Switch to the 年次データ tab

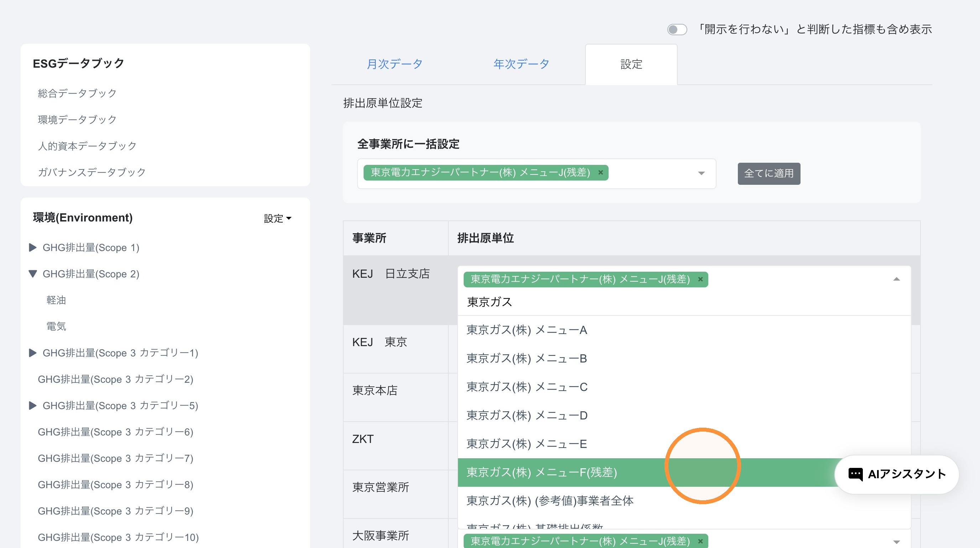521,64
